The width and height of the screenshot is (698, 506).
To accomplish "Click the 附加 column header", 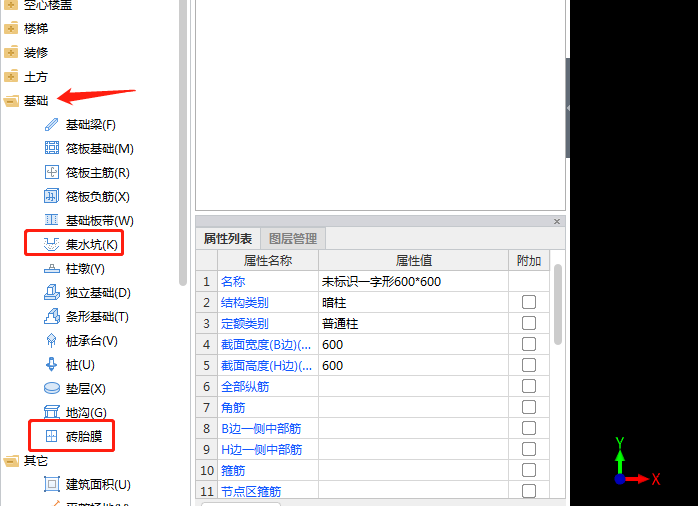I will (x=529, y=260).
